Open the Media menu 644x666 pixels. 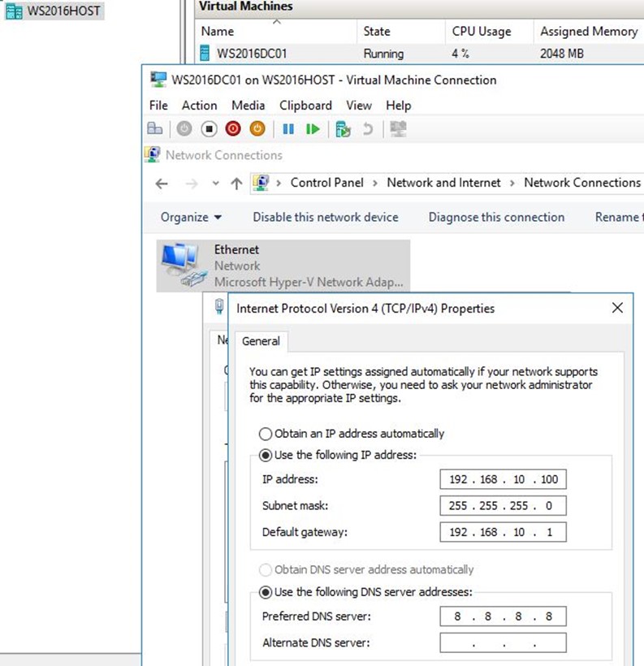tap(248, 106)
